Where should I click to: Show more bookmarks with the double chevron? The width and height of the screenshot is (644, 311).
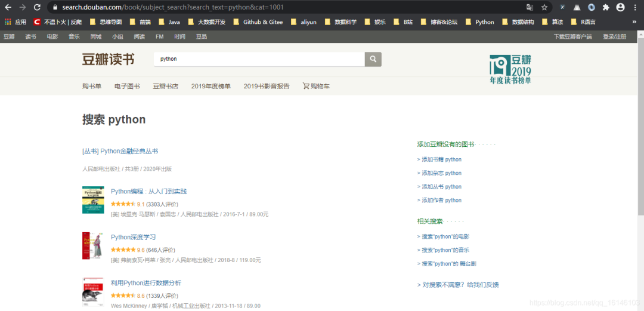[634, 22]
